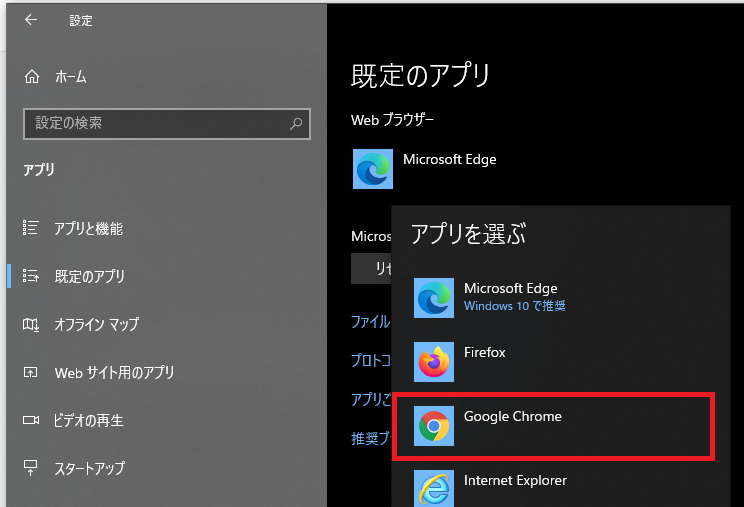Click the current Microsoft Edge browser icon
Viewport: 744px width, 507px height.
[x=373, y=169]
